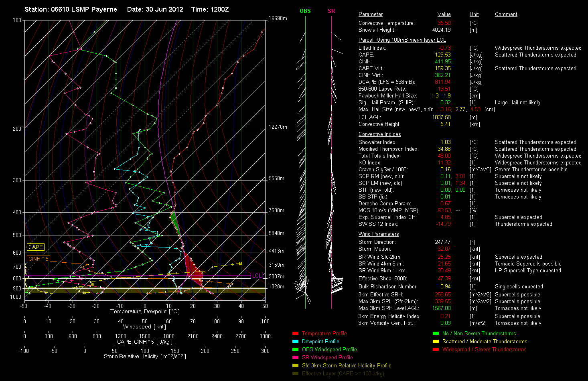Open the Wind Parameters section heading
The height and width of the screenshot is (381, 588).
[379, 234]
